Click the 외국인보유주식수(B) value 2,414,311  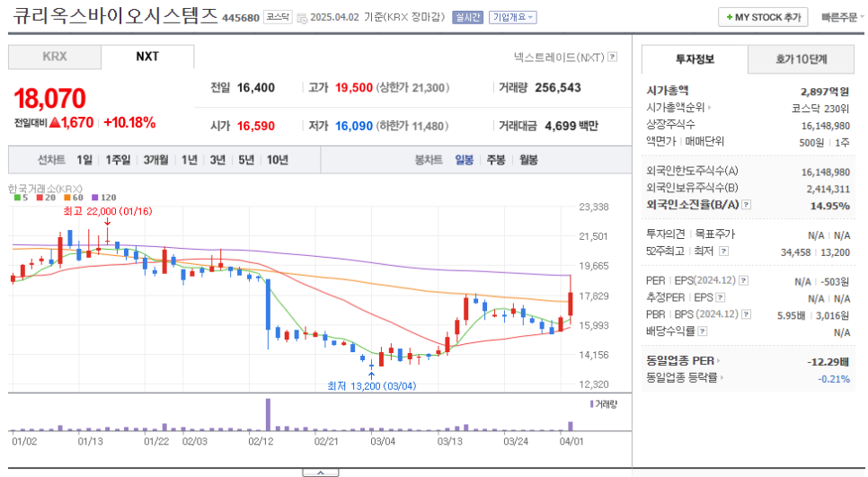pos(828,189)
